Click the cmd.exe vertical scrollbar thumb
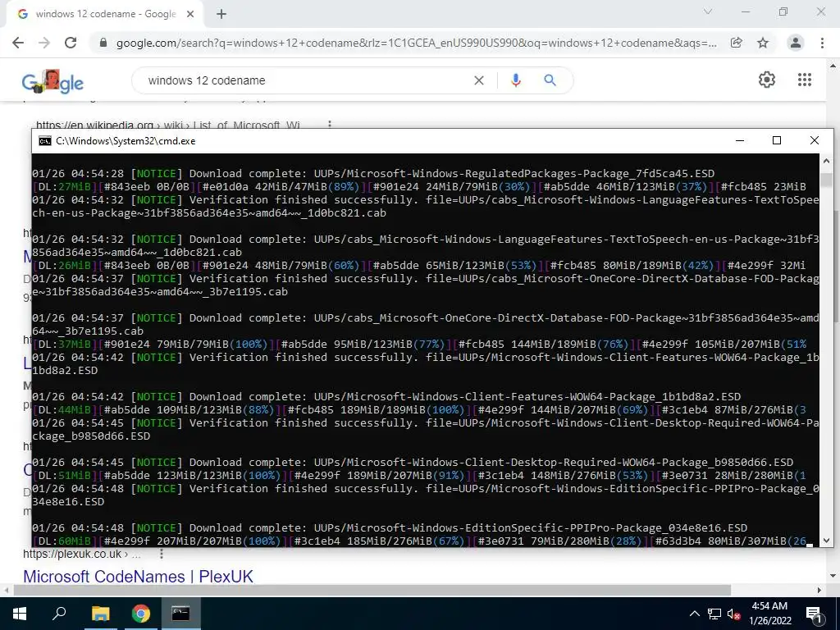The width and height of the screenshot is (840, 630). pos(826,180)
